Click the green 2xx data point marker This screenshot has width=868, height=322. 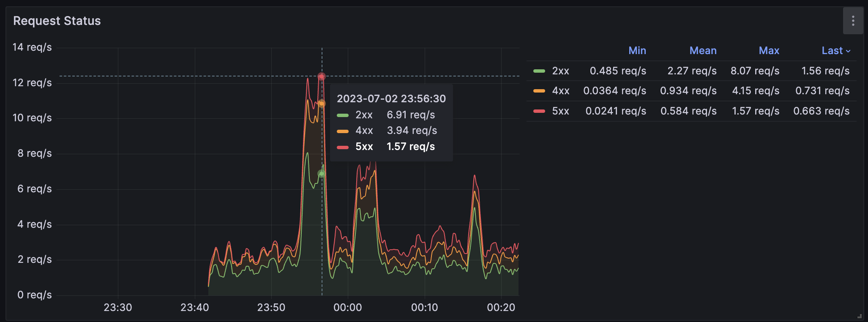click(x=322, y=174)
